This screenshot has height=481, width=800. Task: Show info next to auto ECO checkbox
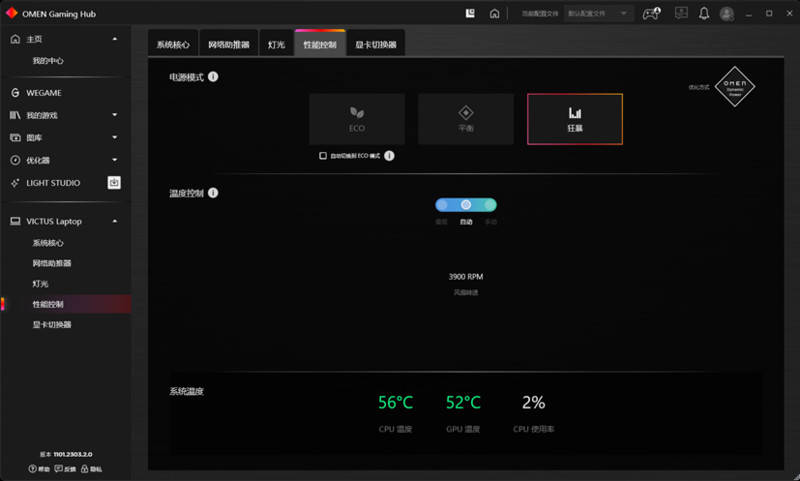coord(389,156)
